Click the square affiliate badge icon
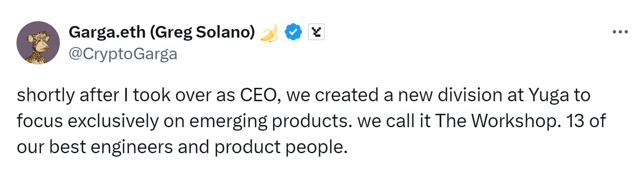Image resolution: width=644 pixels, height=183 pixels. click(x=316, y=32)
